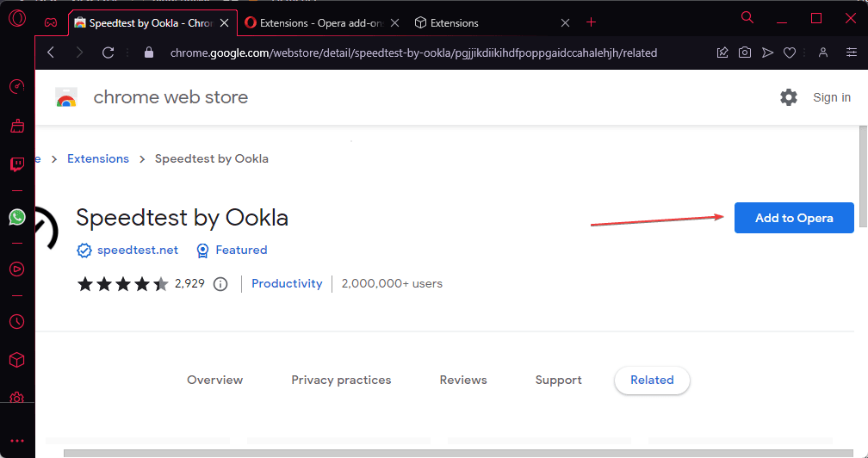Go forward to next page
This screenshot has height=458, width=868.
79,53
